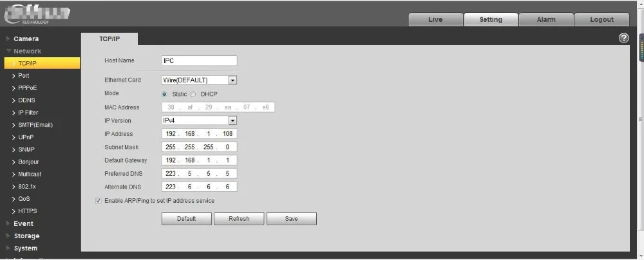Collapse the Network section

[27, 51]
